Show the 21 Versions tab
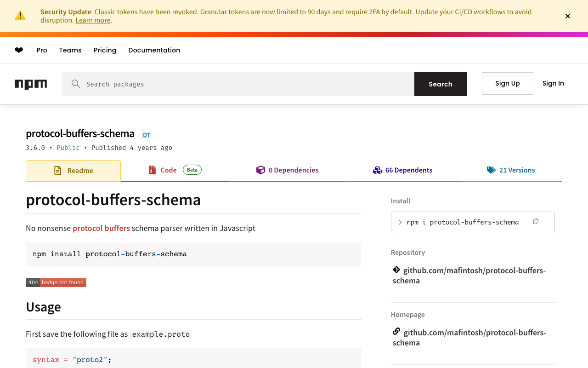Image resolution: width=588 pixels, height=368 pixels. click(511, 170)
